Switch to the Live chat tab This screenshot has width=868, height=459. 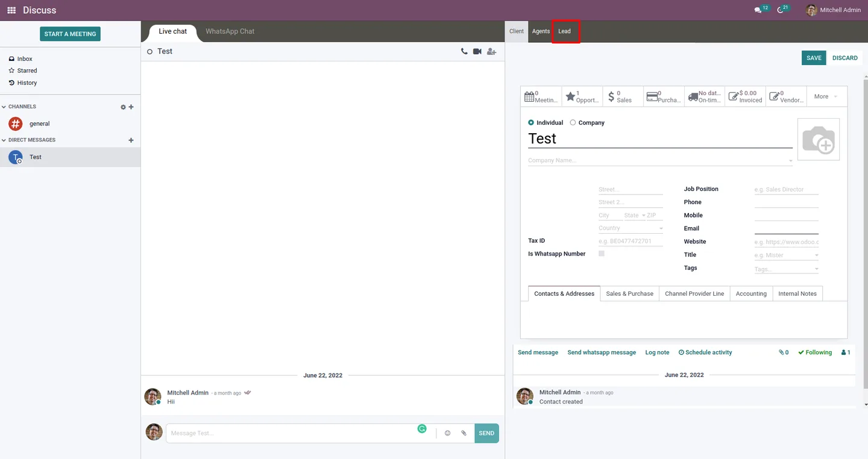173,31
